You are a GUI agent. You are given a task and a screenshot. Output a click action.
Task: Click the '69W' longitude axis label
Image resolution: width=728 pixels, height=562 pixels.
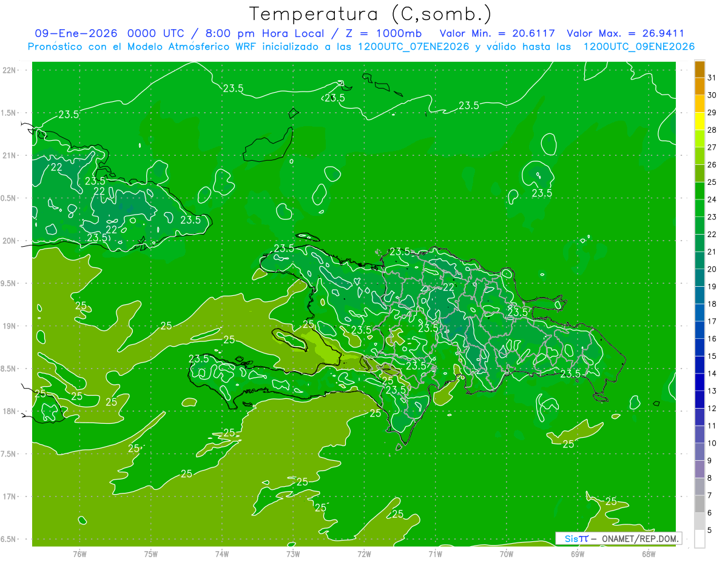tap(578, 554)
